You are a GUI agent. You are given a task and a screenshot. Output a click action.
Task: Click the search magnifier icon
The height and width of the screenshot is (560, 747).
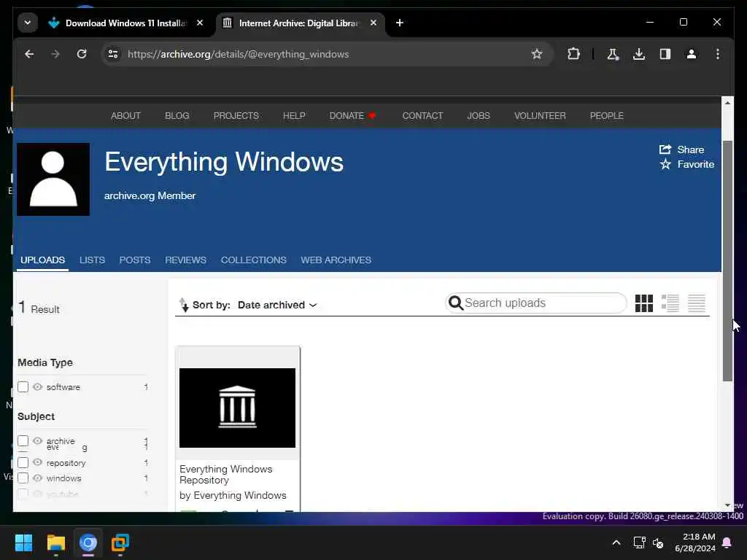point(455,303)
